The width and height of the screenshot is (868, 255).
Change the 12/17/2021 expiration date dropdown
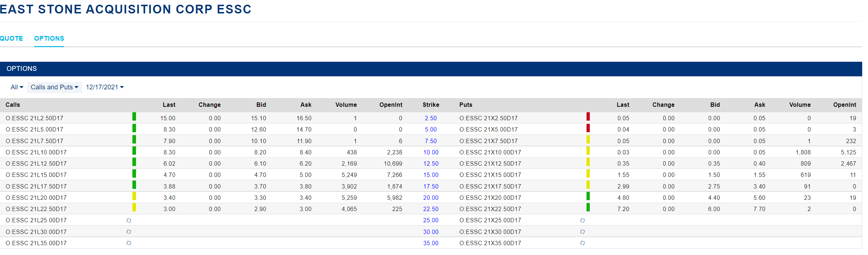[x=105, y=87]
